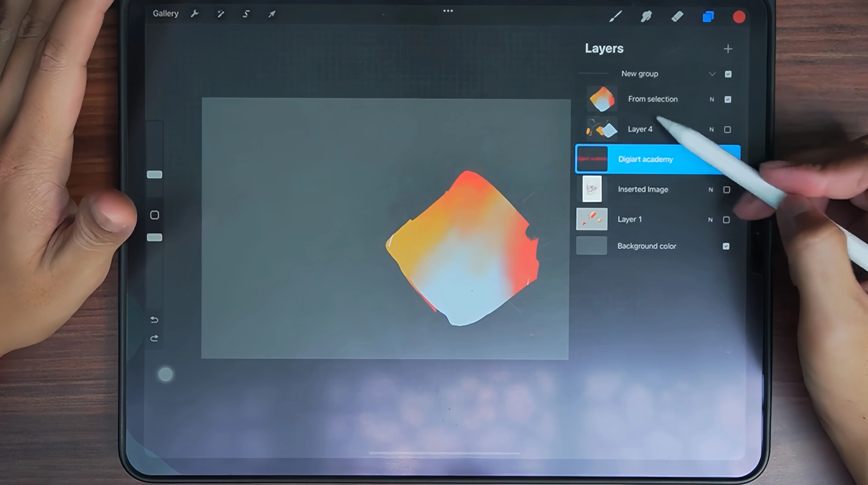Click the 'Layer 1' name
The width and height of the screenshot is (868, 485).
pyautogui.click(x=629, y=219)
